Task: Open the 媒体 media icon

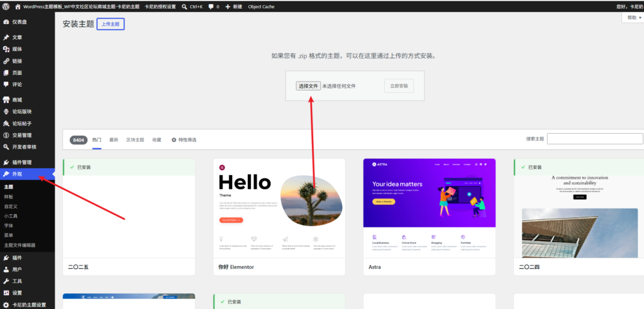Action: coord(6,49)
